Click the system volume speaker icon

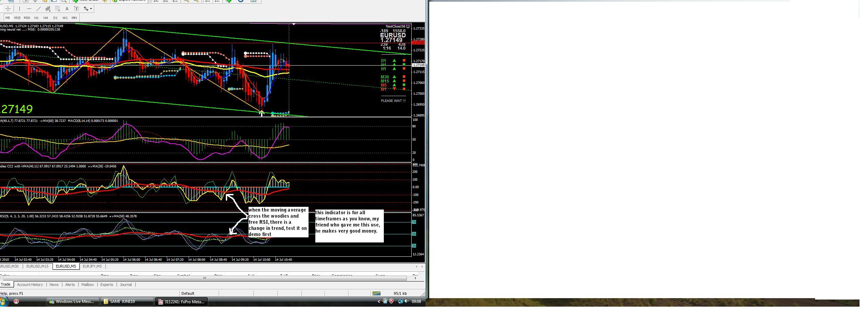click(x=406, y=302)
